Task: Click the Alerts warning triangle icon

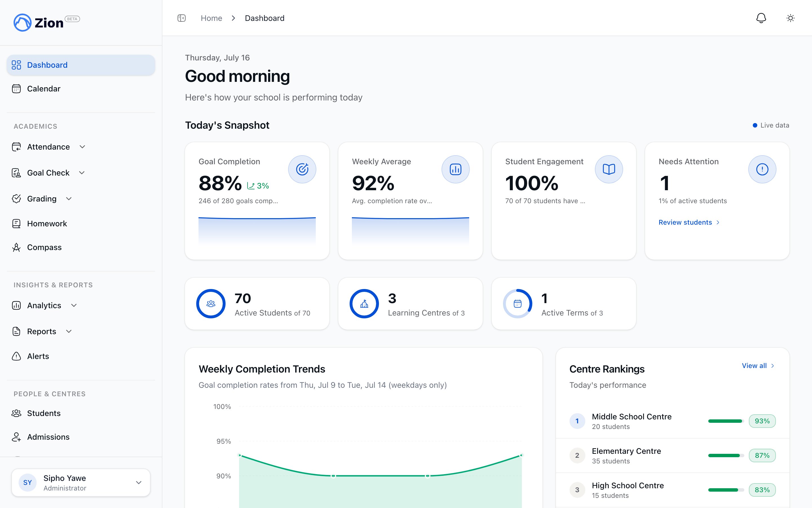Action: (16, 356)
